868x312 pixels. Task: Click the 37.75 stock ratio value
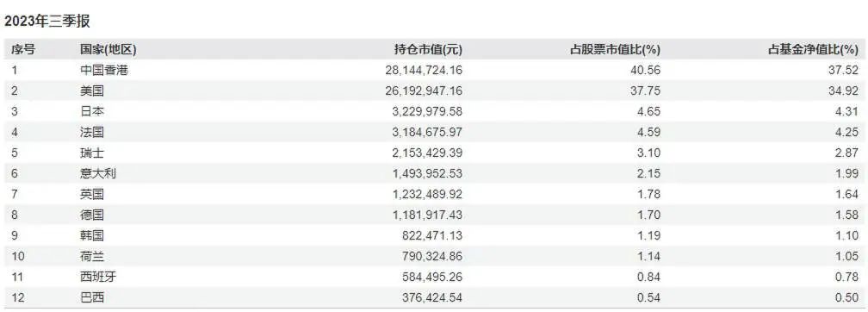(646, 90)
